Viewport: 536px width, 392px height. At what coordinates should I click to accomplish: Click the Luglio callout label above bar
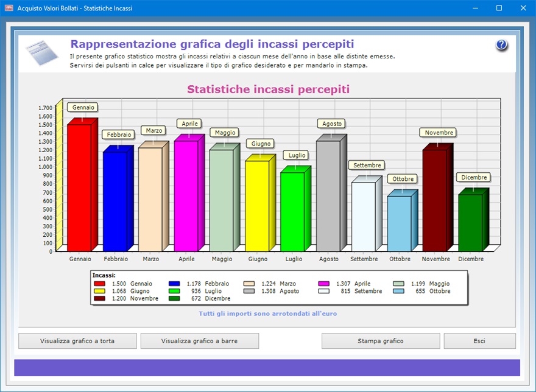tap(297, 155)
